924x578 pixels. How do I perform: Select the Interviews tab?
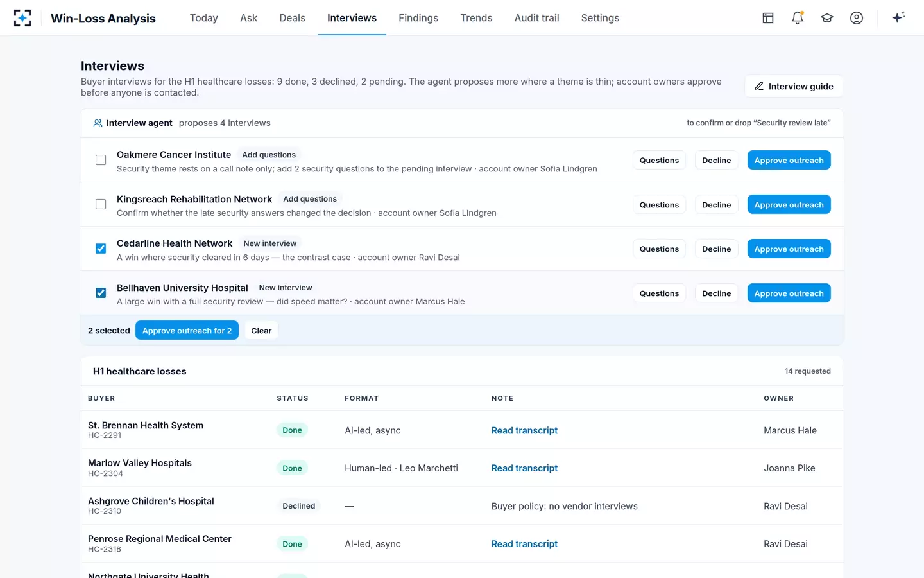coord(352,18)
